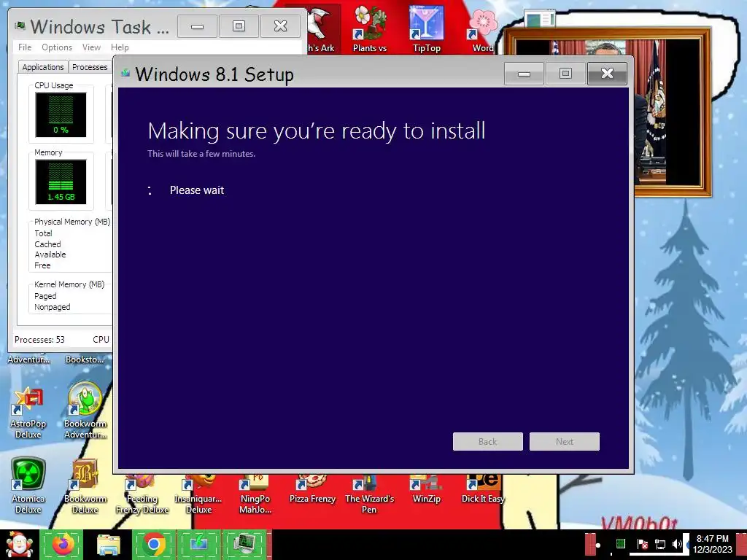747x560 pixels.
Task: Open Atomica Deluxe desktop shortcut
Action: point(28,486)
